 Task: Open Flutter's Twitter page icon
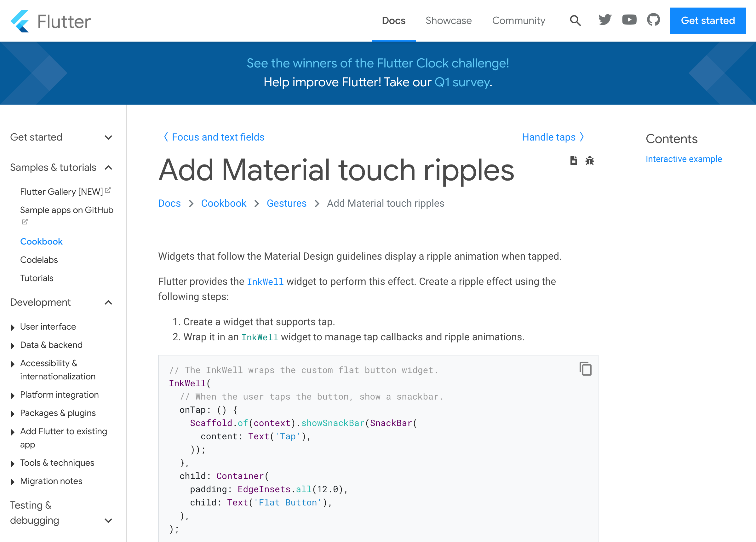click(x=605, y=20)
